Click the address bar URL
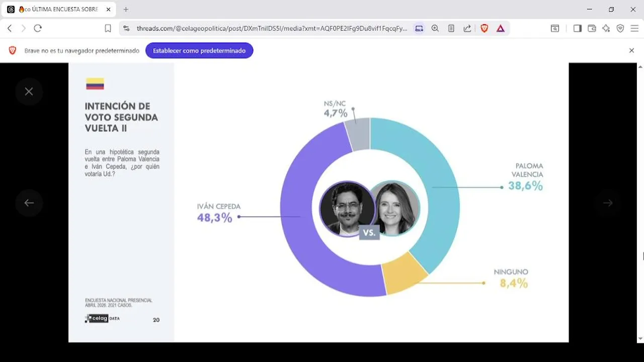644x362 pixels. 272,29
